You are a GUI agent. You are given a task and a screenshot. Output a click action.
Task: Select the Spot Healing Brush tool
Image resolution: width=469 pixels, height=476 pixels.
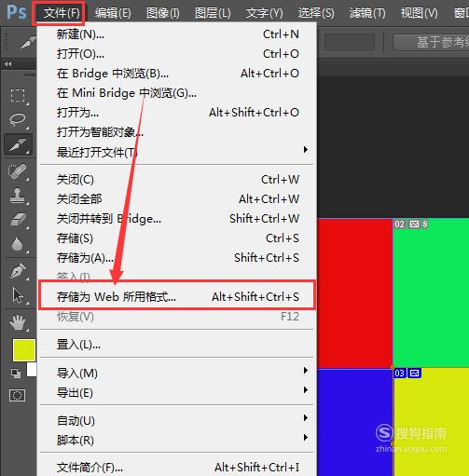click(18, 171)
